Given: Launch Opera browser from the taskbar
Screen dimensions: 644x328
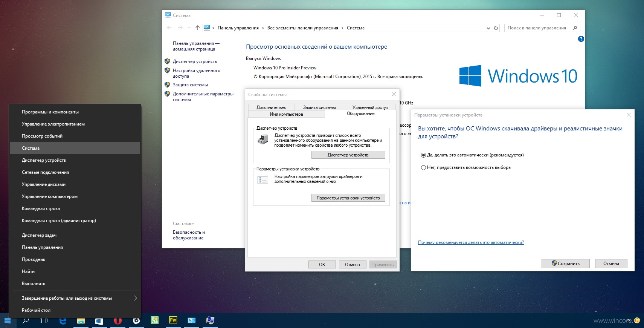Looking at the screenshot, I should pos(118,320).
